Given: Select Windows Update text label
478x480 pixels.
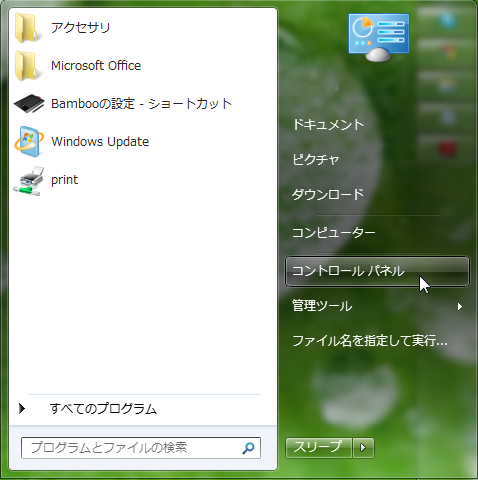Looking at the screenshot, I should click(100, 142).
